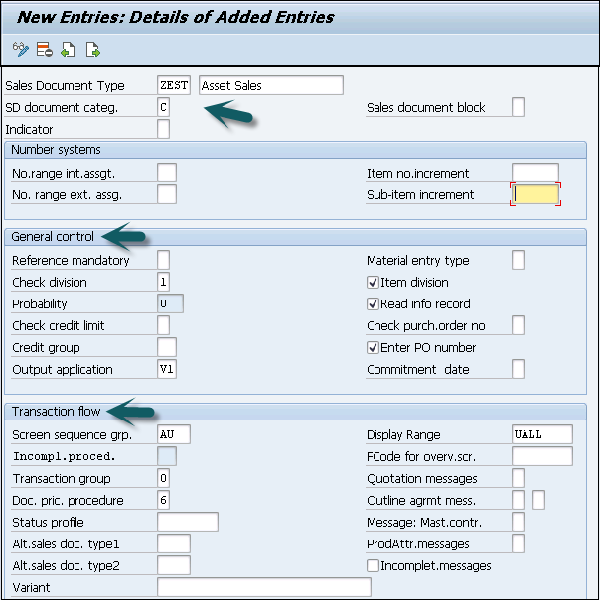Go to the previous entry icon
600x600 pixels.
click(68, 48)
